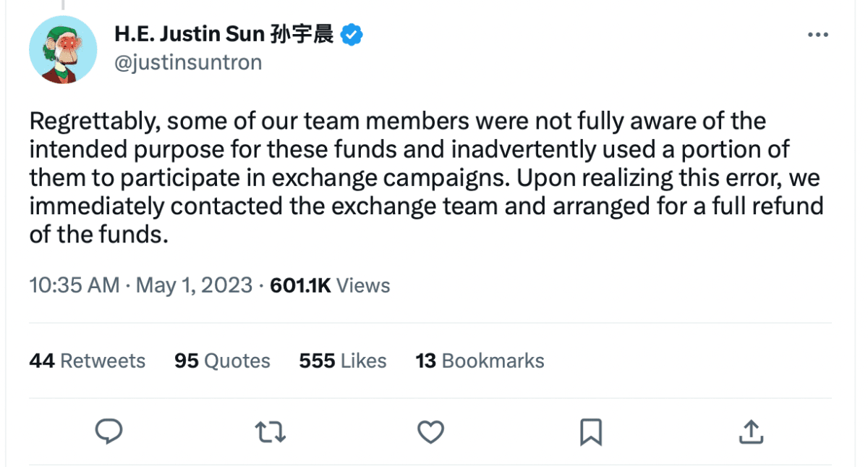Viewport: 868px width, 467px height.
Task: Bookmark the tweet using the bookmark icon
Action: click(x=590, y=432)
